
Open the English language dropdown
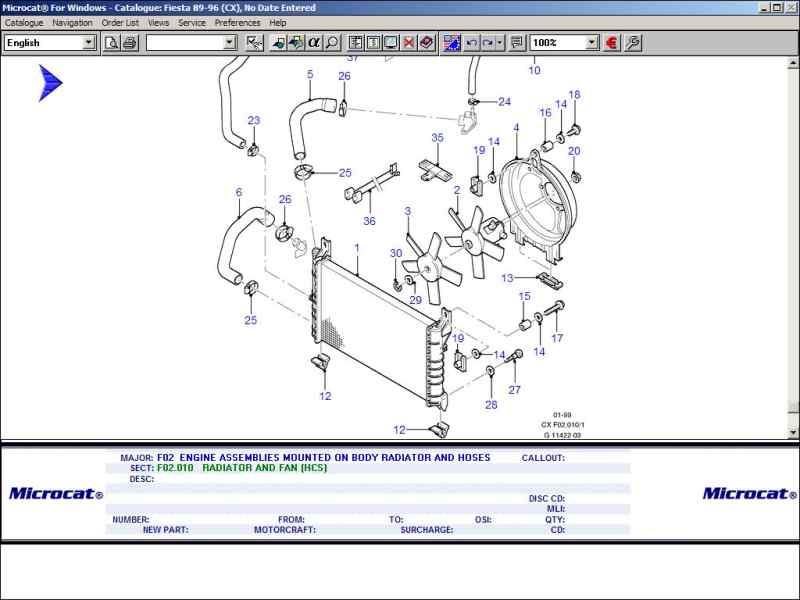pyautogui.click(x=89, y=43)
